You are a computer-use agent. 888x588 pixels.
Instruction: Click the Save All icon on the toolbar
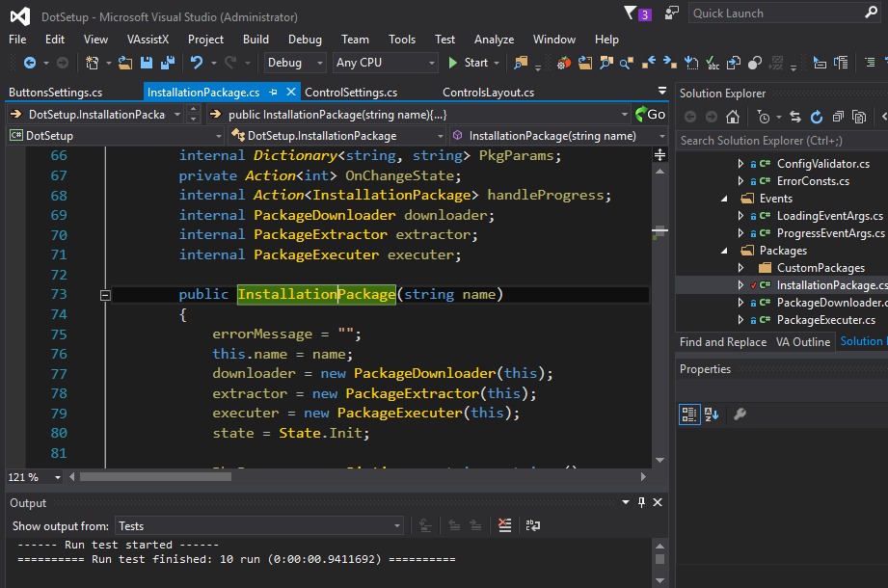pos(169,66)
